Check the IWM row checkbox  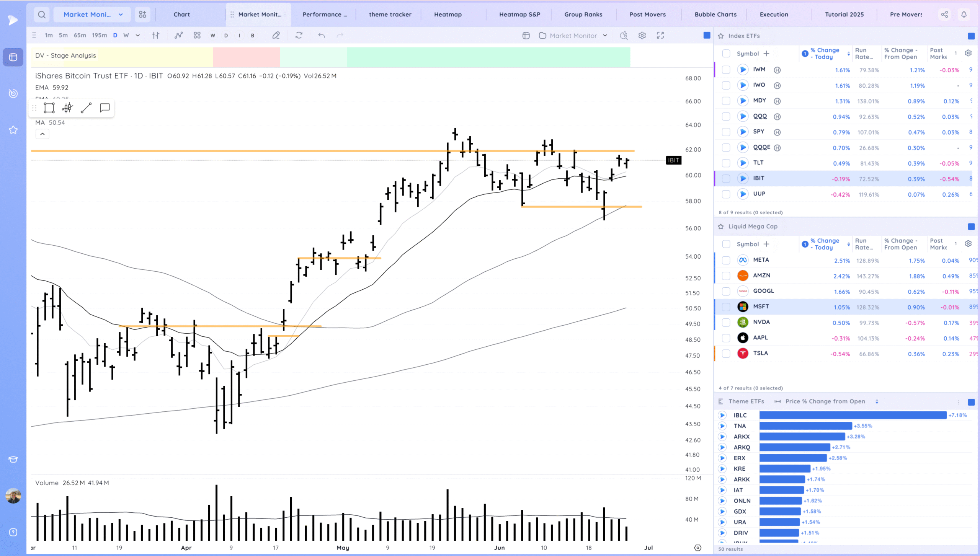coord(726,70)
